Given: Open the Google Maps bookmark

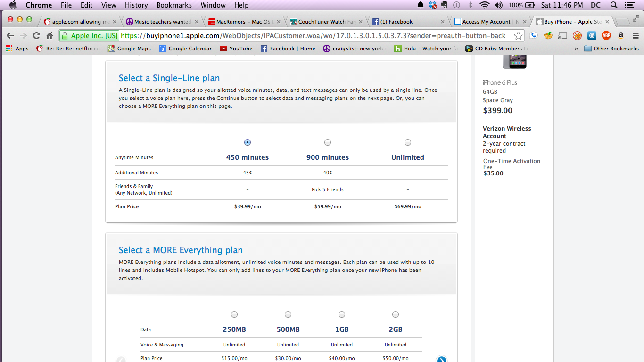Looking at the screenshot, I should (129, 49).
